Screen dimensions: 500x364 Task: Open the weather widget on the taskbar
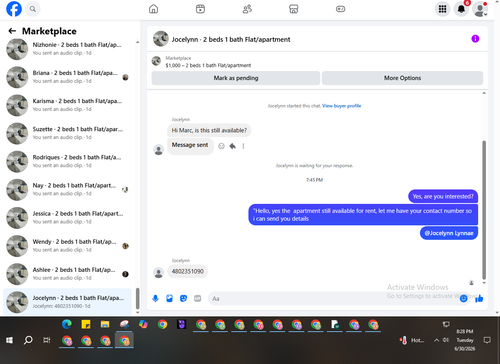coord(412,340)
